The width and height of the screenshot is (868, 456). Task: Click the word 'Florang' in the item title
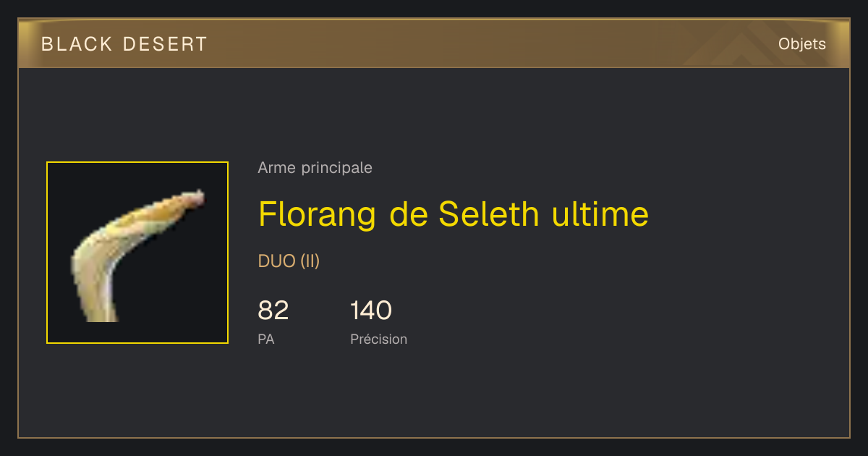click(x=318, y=216)
